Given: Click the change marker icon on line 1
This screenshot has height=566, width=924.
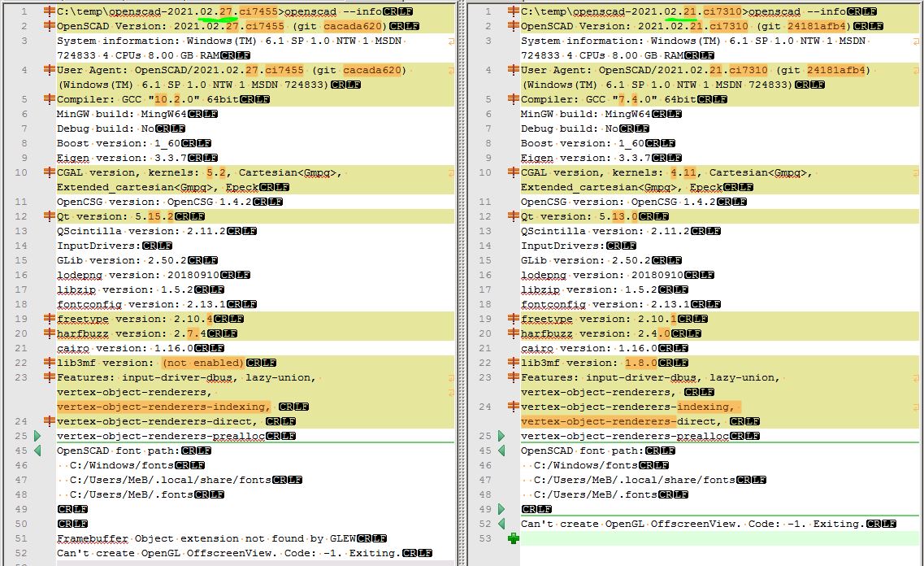Looking at the screenshot, I should [x=50, y=11].
